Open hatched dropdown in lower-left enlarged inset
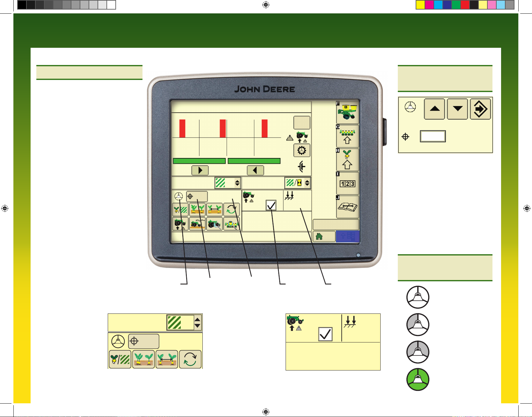 tap(184, 323)
